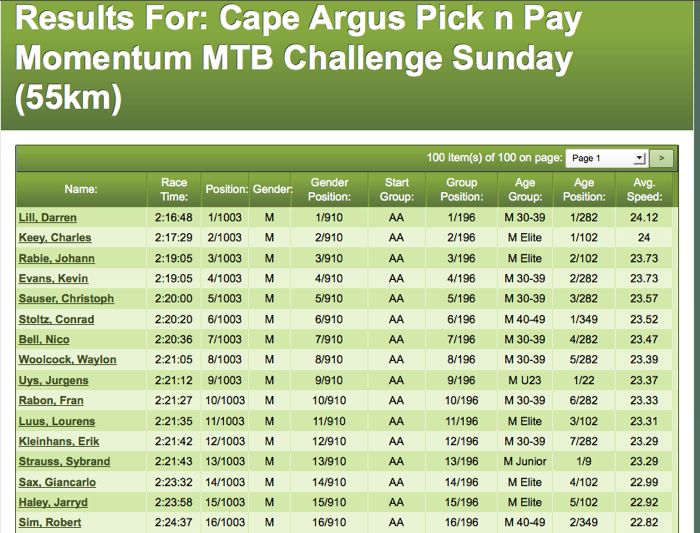
Task: Click the Sim, Robert link
Action: tap(50, 522)
